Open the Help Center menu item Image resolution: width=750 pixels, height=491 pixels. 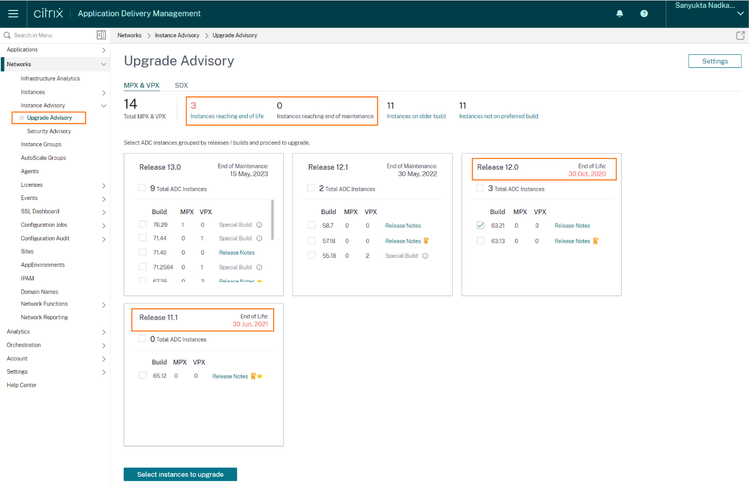click(x=22, y=385)
